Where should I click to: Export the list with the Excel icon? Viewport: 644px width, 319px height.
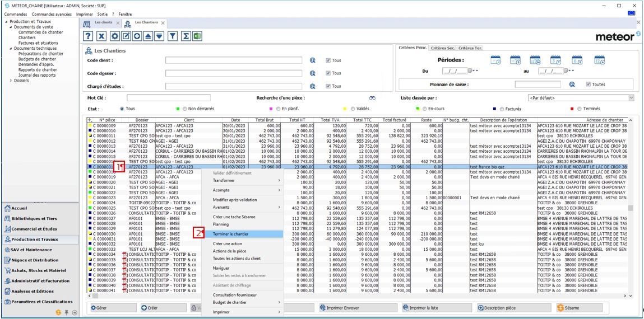[197, 36]
